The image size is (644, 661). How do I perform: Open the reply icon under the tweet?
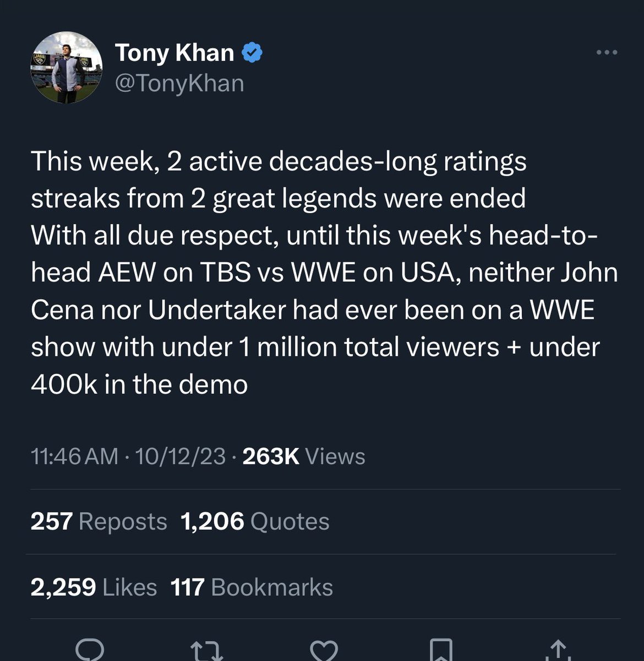point(90,650)
